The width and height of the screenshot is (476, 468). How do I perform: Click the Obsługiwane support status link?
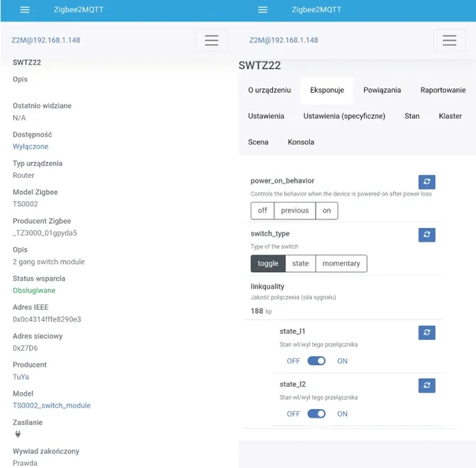(34, 290)
